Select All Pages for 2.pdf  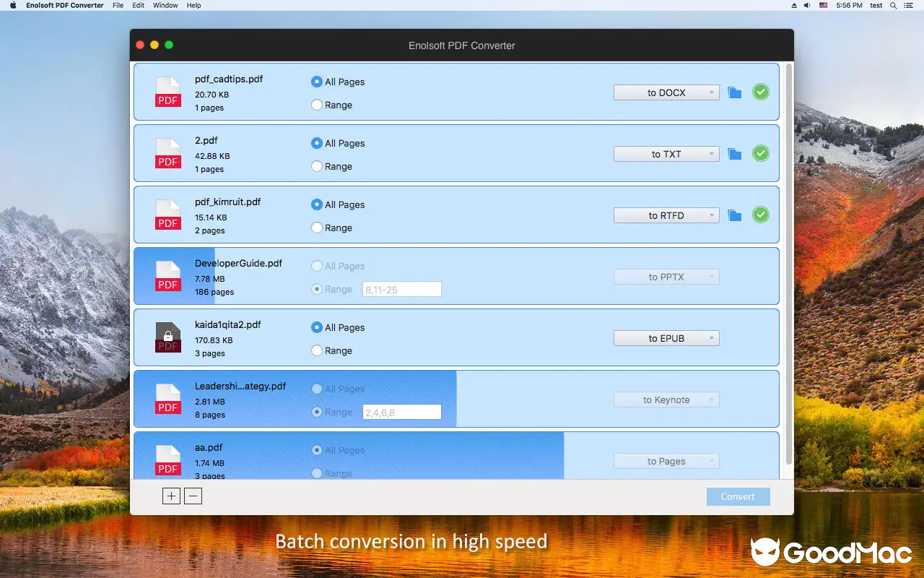pyautogui.click(x=316, y=143)
